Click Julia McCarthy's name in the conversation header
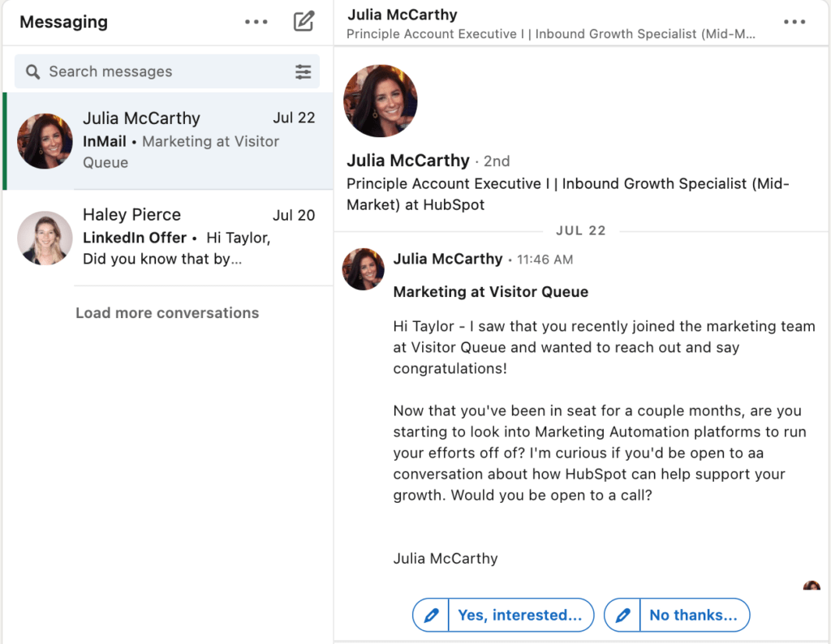The height and width of the screenshot is (644, 831). pyautogui.click(x=403, y=15)
